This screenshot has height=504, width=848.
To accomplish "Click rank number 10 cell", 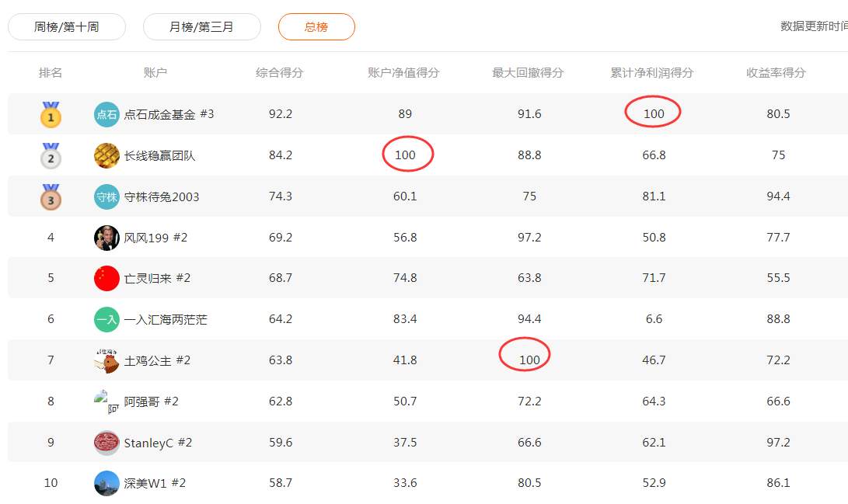I will (51, 482).
